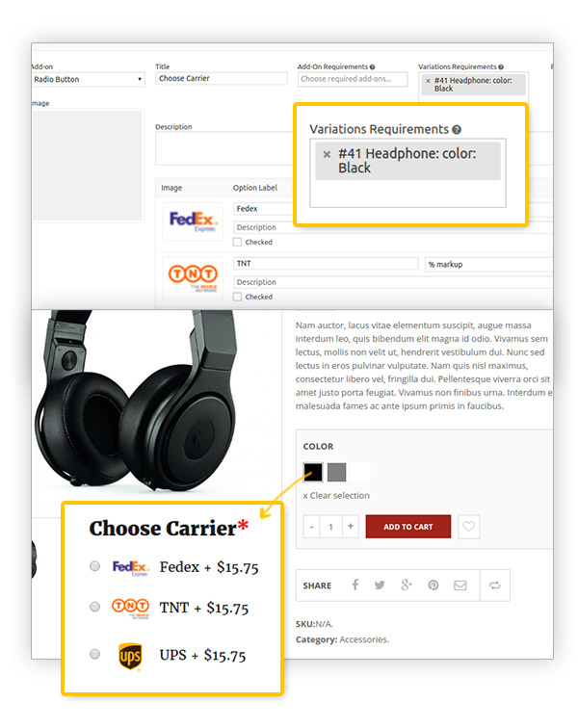Choose UPS carrier radio option

coord(94,654)
